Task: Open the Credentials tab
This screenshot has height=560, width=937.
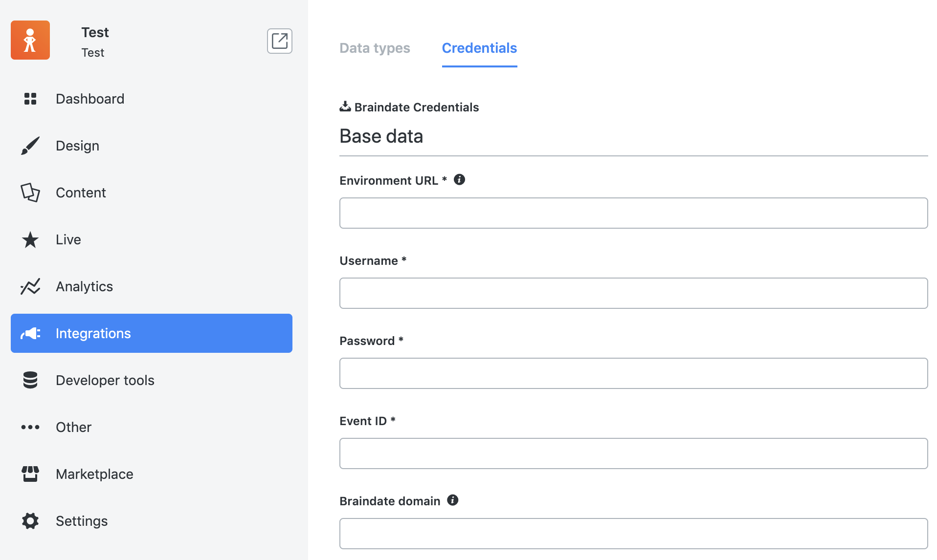Action: [479, 48]
